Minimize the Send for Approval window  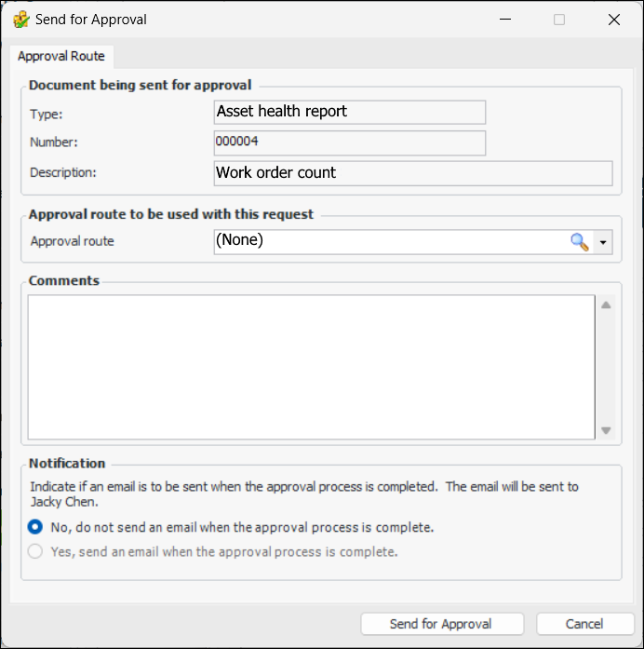point(504,19)
